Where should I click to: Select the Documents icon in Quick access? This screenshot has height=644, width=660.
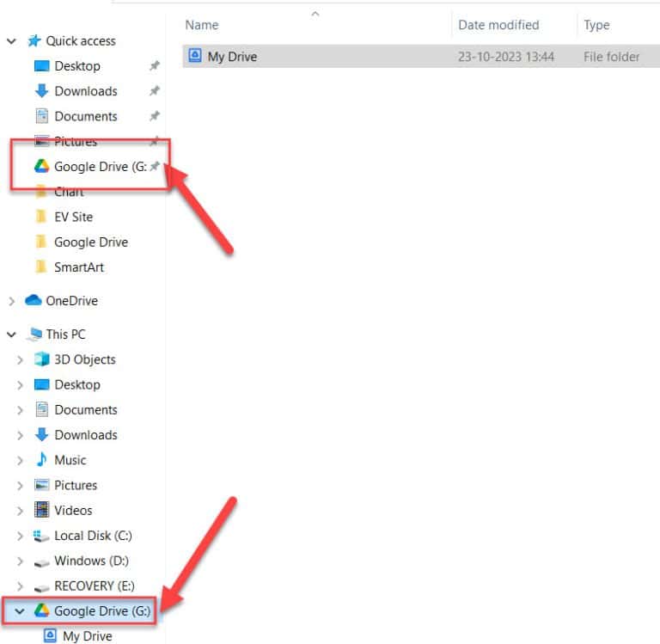[x=41, y=116]
